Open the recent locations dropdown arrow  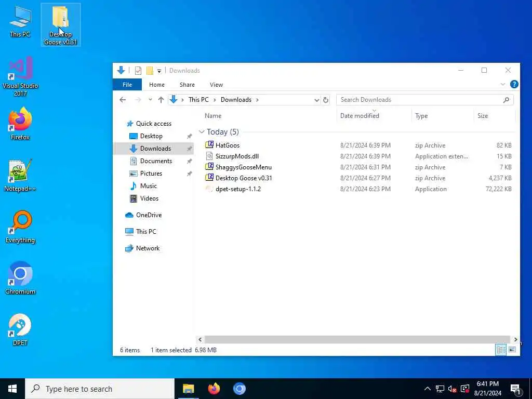tap(150, 100)
